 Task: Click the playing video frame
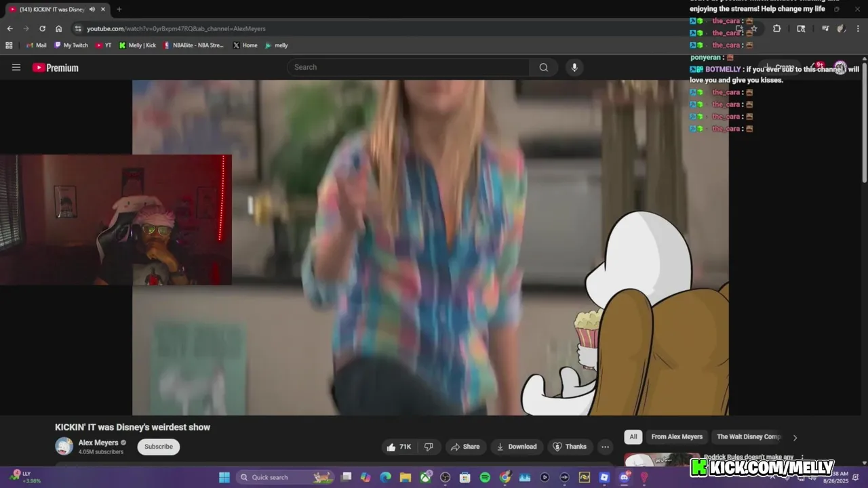431,247
